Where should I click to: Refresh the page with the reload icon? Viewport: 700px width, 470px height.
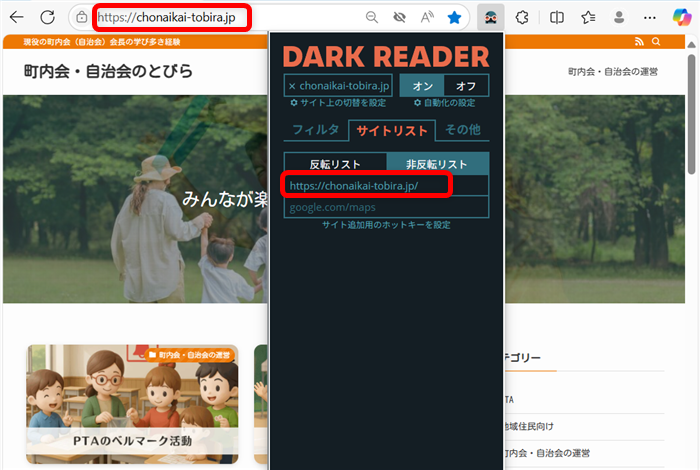48,17
